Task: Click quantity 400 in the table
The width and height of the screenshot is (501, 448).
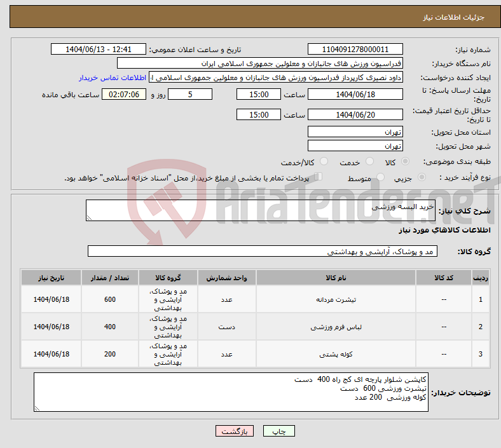Action: click(110, 327)
